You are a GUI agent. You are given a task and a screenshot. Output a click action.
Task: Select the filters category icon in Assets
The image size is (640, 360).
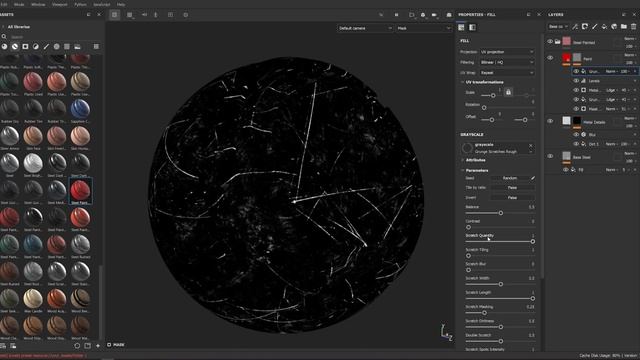pos(36,47)
